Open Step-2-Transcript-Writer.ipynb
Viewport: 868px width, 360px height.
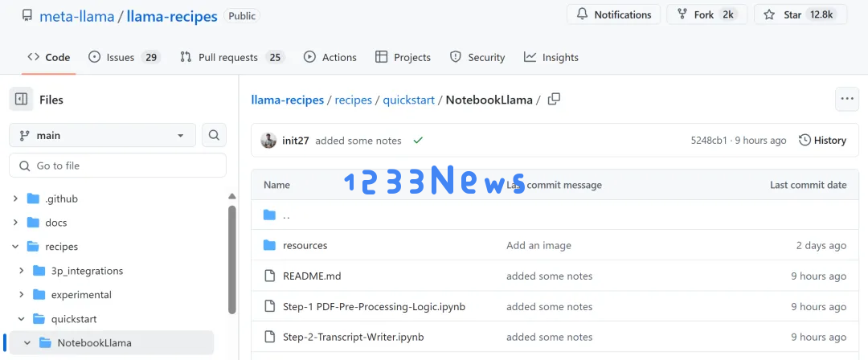353,337
